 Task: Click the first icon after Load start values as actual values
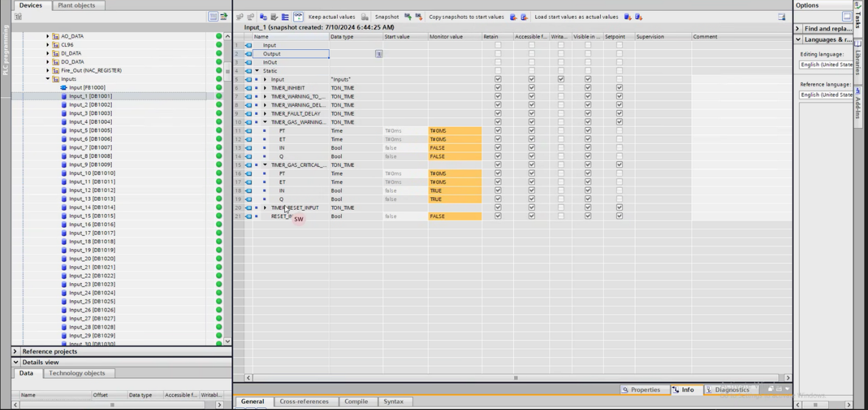628,17
